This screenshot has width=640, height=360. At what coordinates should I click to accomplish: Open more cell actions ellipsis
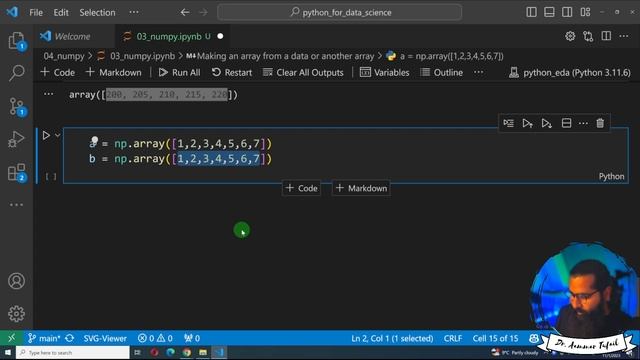click(583, 123)
